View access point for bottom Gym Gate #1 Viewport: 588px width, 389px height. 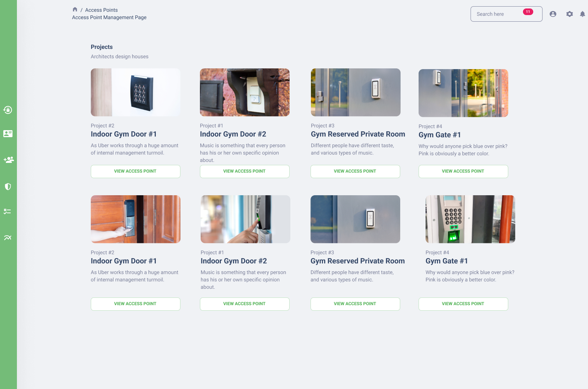point(463,304)
